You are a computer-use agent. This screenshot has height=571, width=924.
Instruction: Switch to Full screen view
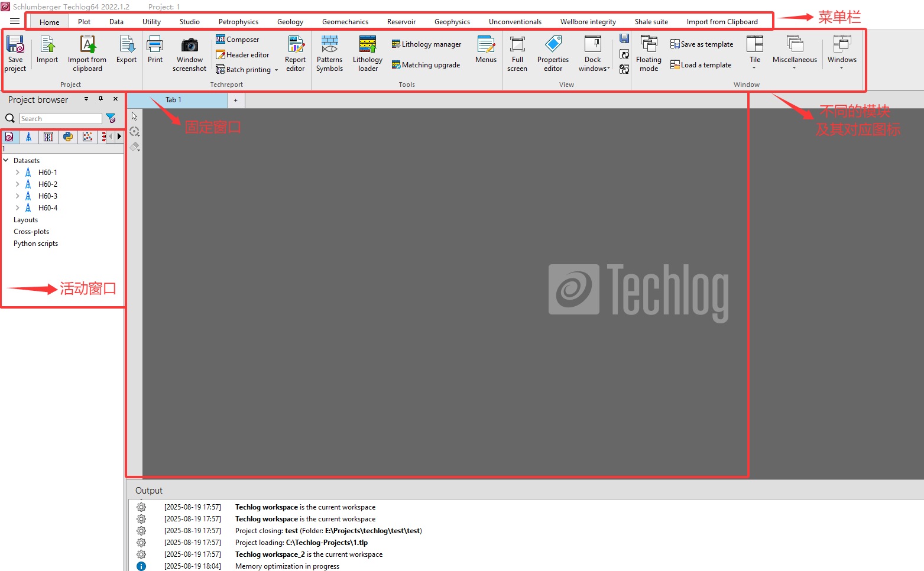517,53
